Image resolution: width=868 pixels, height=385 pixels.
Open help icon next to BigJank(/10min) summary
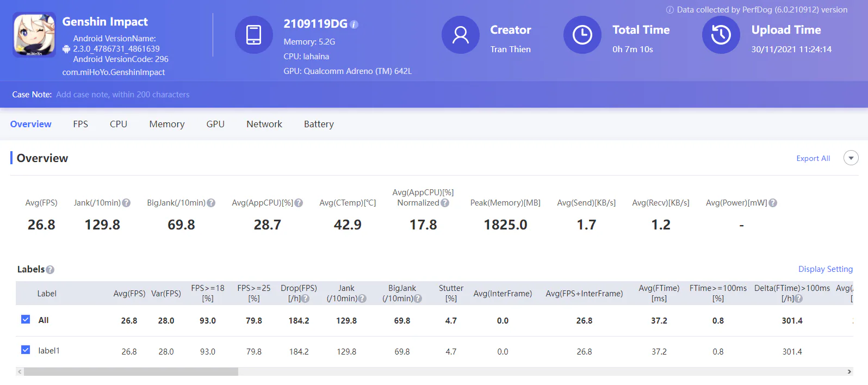coord(211,203)
